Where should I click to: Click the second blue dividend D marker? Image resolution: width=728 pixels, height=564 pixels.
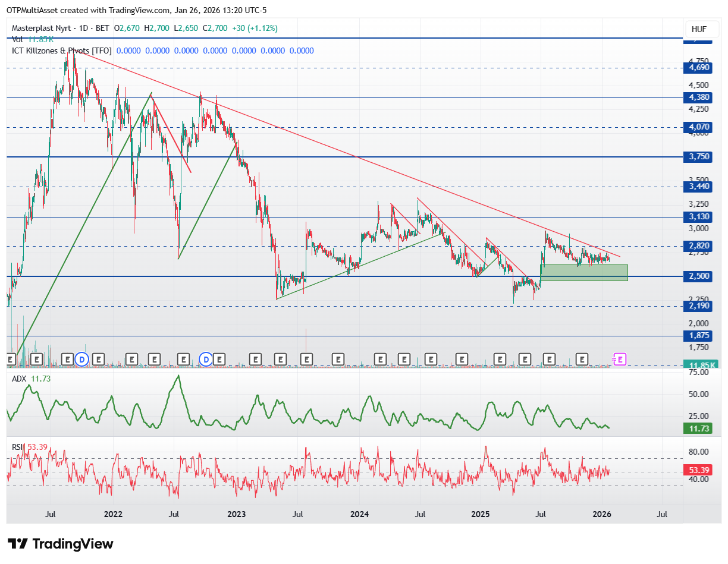[206, 359]
